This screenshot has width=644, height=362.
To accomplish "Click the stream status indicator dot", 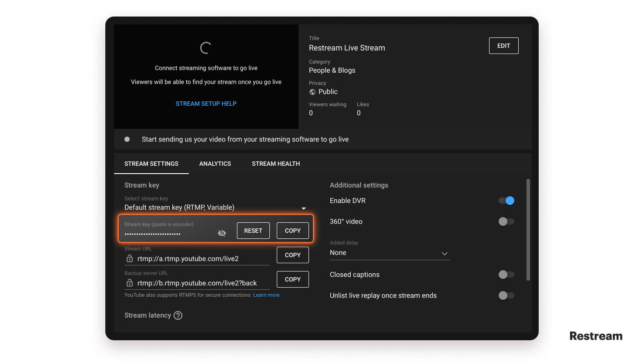I will tap(127, 139).
